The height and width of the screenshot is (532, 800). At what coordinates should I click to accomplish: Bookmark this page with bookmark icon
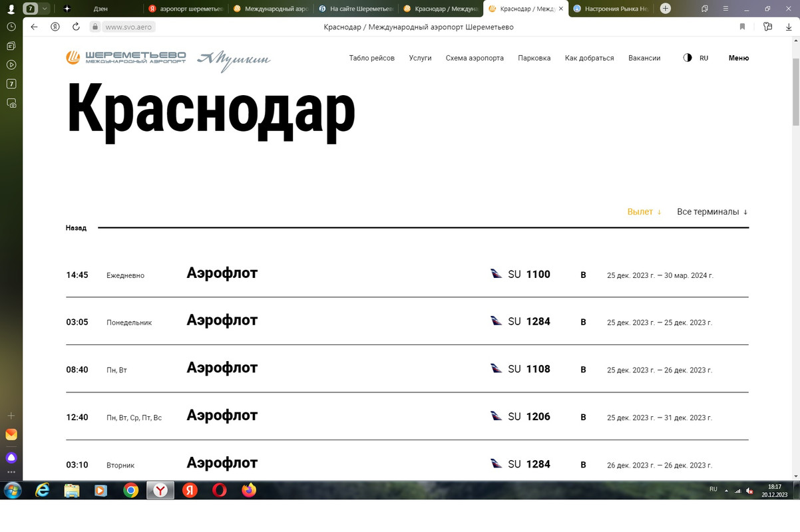coord(742,27)
